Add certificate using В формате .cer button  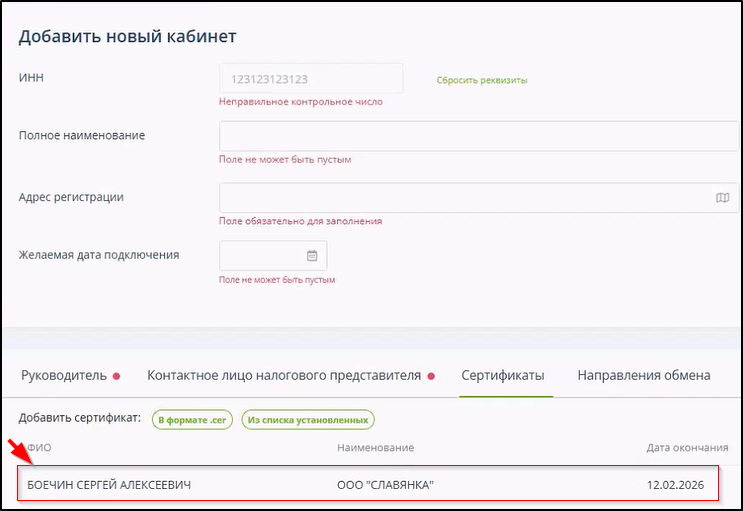click(192, 420)
